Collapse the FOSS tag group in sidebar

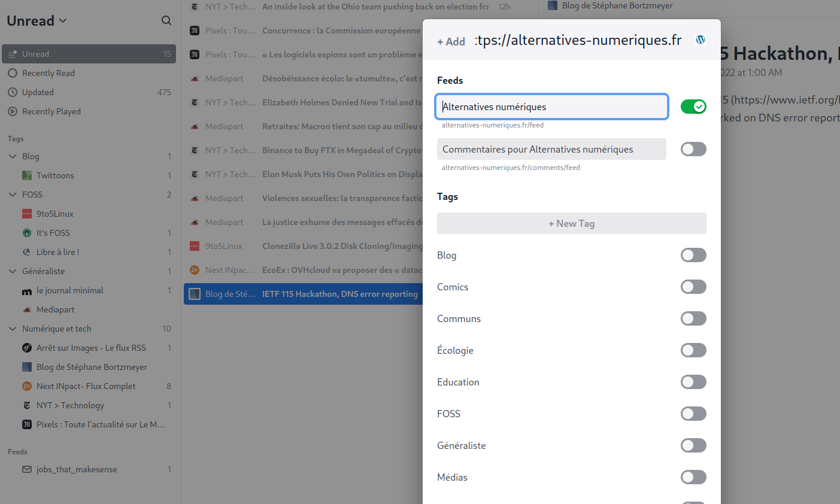(13, 195)
